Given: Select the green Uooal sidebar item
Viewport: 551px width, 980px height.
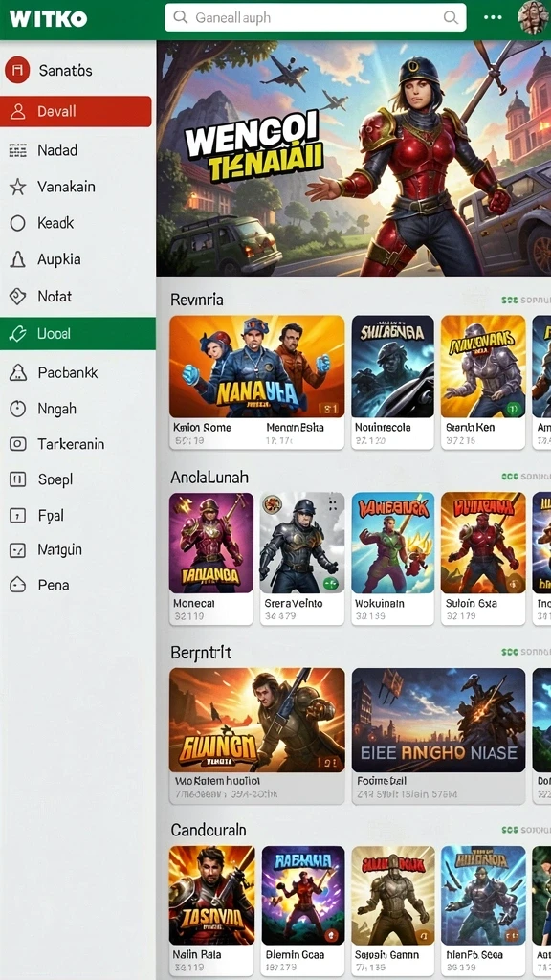Looking at the screenshot, I should click(77, 333).
